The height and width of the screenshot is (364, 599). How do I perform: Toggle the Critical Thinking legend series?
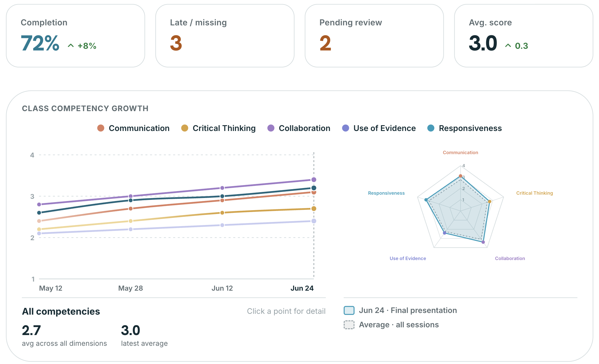coord(218,128)
